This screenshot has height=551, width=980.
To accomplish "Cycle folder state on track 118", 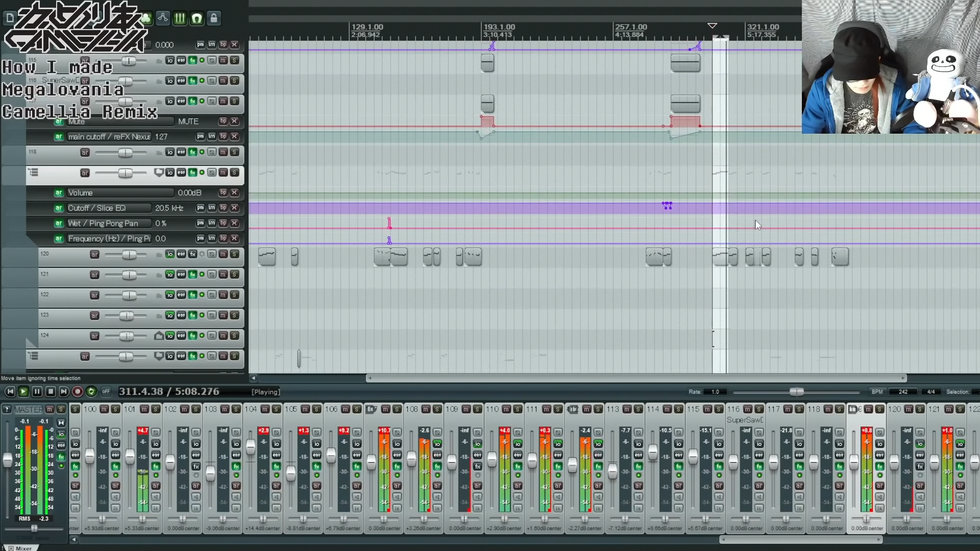I will (159, 153).
